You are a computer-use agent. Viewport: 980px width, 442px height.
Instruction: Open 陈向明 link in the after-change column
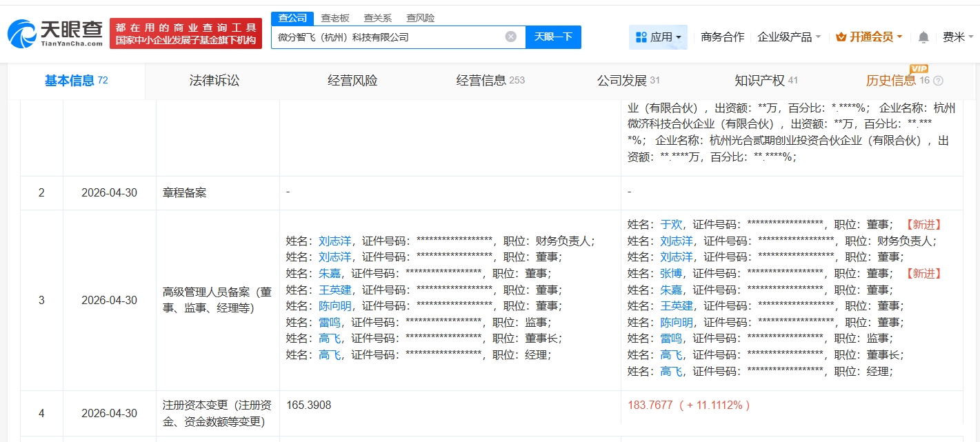pos(677,322)
